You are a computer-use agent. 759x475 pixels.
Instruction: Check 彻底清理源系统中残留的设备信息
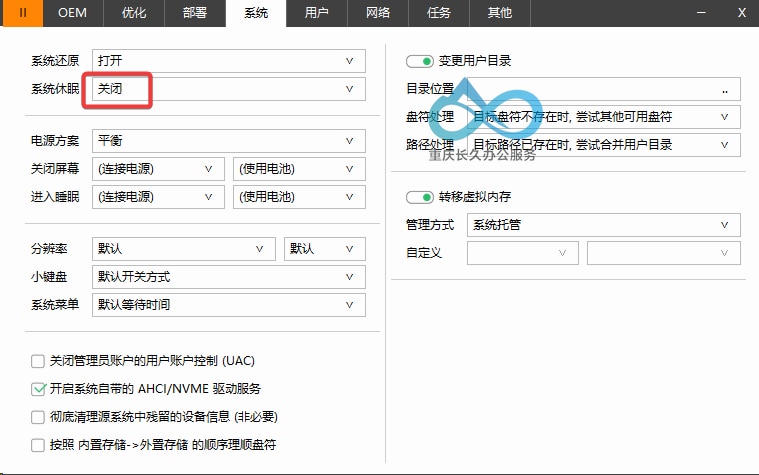click(38, 417)
